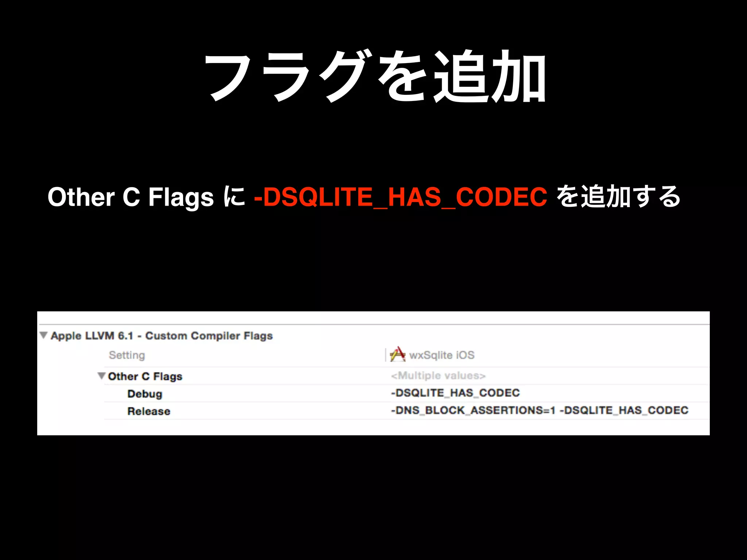Click the Apple LLVM 6.1 - Custom Compiler Flags heading
The width and height of the screenshot is (747, 560).
click(x=162, y=336)
